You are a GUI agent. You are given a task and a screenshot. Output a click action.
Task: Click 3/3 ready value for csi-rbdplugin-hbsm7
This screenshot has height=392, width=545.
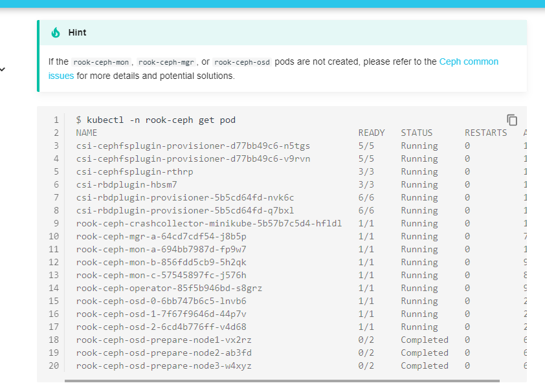click(x=366, y=184)
